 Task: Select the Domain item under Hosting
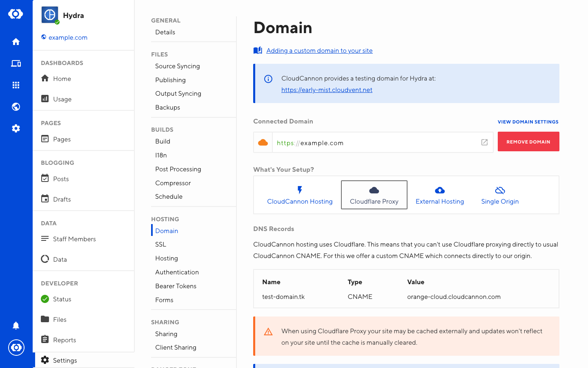[x=167, y=231]
